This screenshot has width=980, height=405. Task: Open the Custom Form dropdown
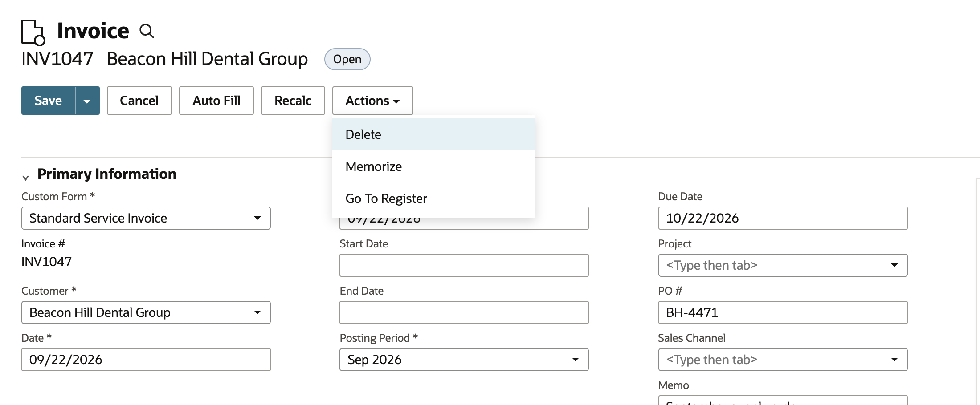(146, 218)
